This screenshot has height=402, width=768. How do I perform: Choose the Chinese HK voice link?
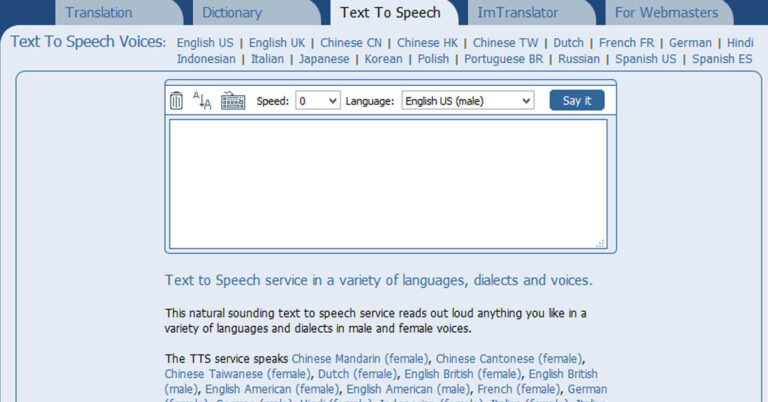pos(427,43)
